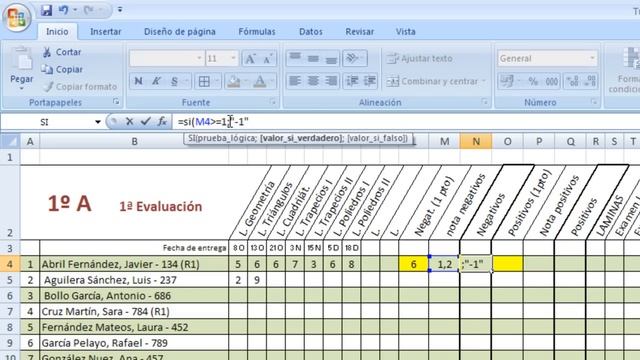Open the Fórmulas tab
This screenshot has width=640, height=360.
[x=257, y=31]
